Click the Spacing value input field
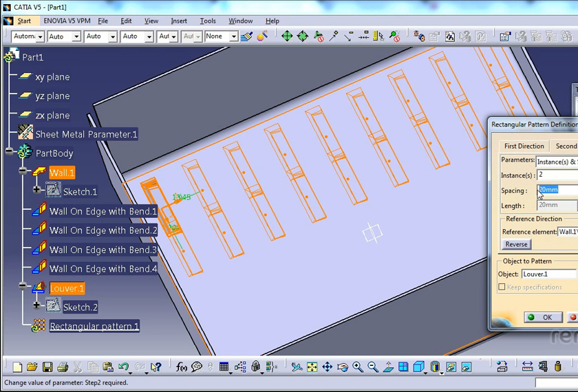The height and width of the screenshot is (392, 578). (556, 190)
